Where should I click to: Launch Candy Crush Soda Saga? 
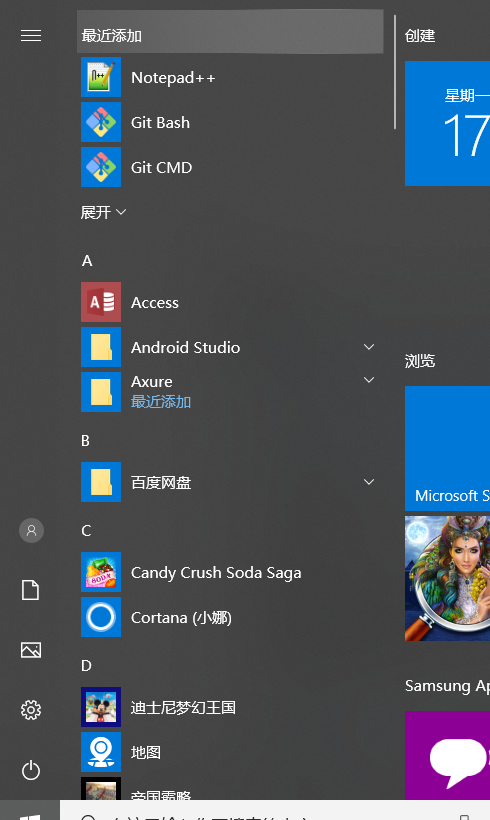(230, 572)
